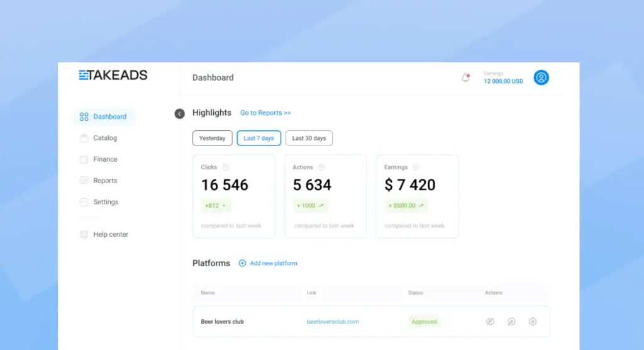Click the info icon next to Clicks

coord(226,167)
